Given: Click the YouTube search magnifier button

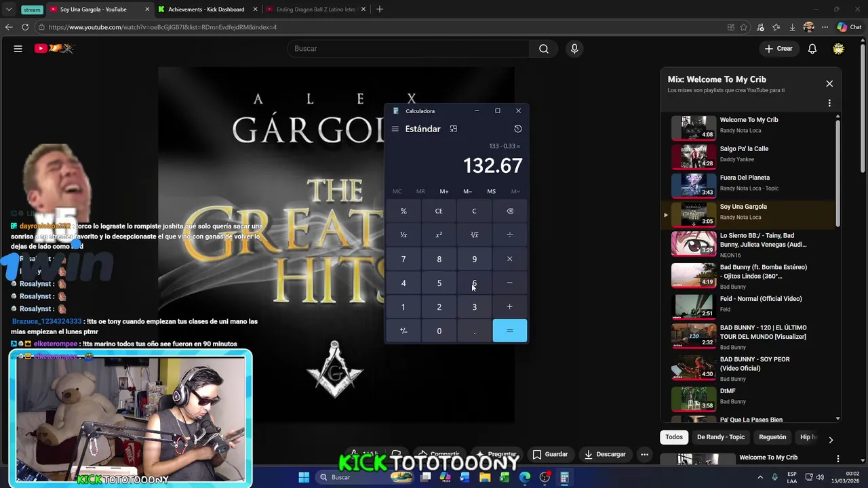Looking at the screenshot, I should pos(544,49).
